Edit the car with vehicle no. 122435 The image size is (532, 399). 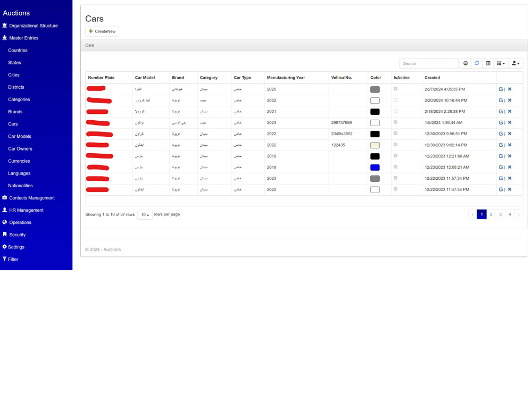click(501, 145)
